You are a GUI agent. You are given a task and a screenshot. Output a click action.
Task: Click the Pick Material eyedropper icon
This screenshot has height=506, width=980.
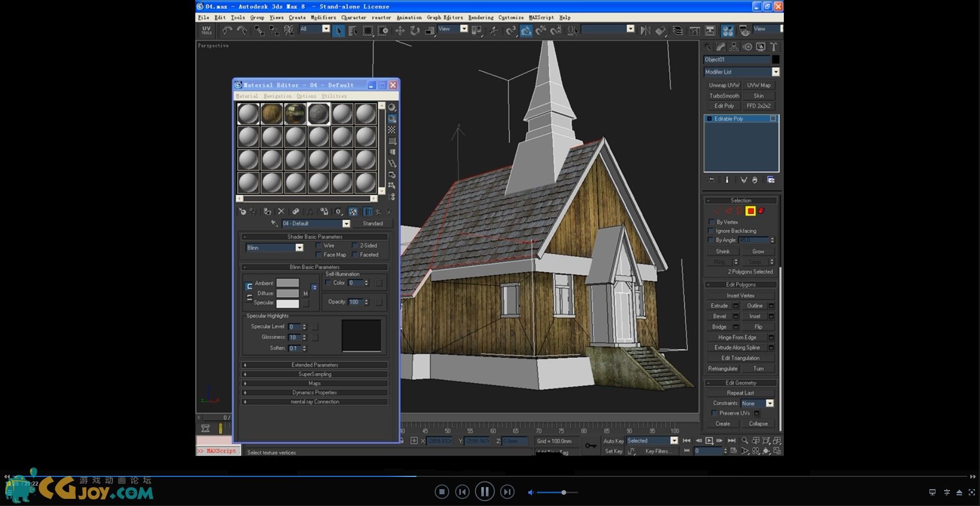tap(274, 224)
